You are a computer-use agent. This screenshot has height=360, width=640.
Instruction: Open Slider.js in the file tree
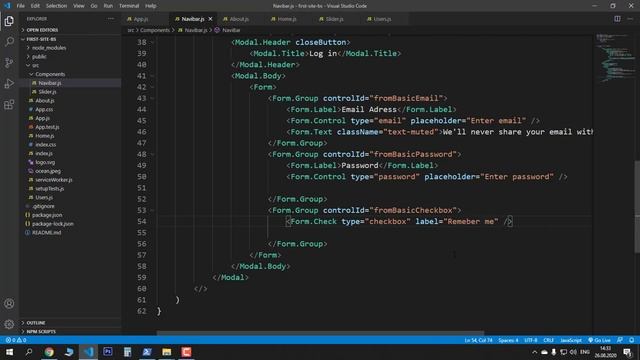[x=47, y=92]
